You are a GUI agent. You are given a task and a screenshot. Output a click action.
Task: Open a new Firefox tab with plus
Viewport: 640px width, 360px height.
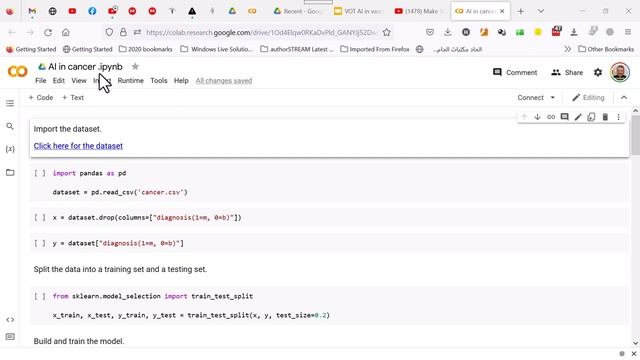[520, 11]
